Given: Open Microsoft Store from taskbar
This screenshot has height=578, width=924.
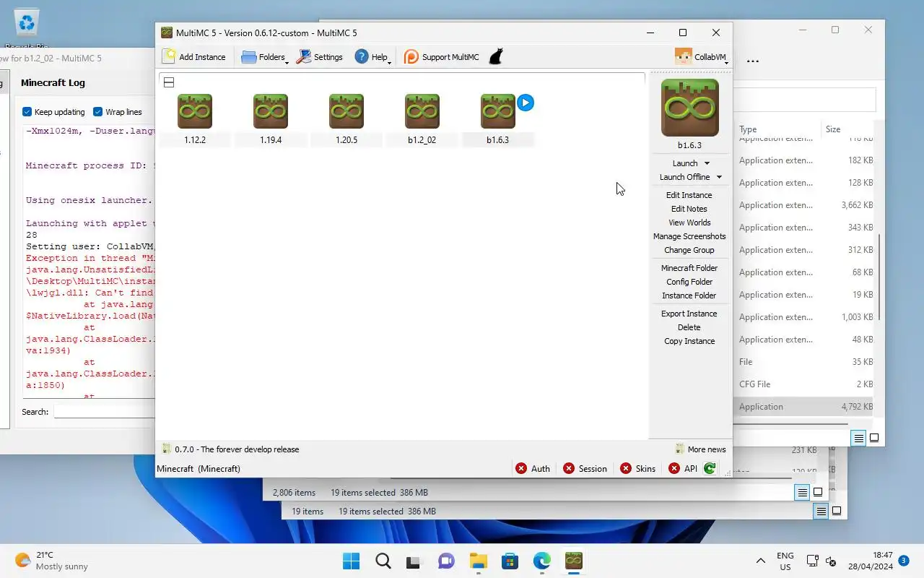Looking at the screenshot, I should [x=510, y=561].
